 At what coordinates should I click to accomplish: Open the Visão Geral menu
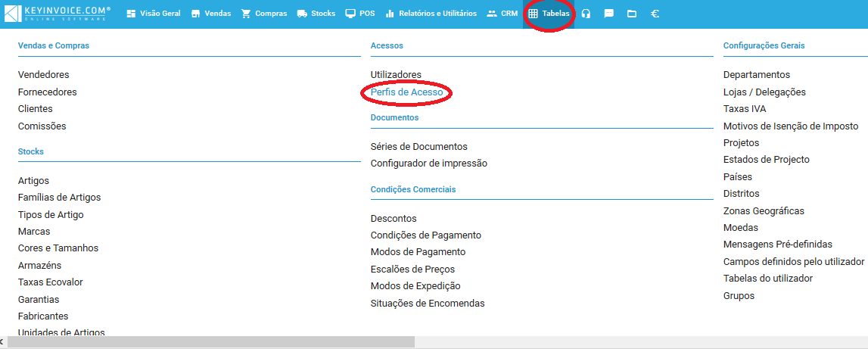pos(154,14)
